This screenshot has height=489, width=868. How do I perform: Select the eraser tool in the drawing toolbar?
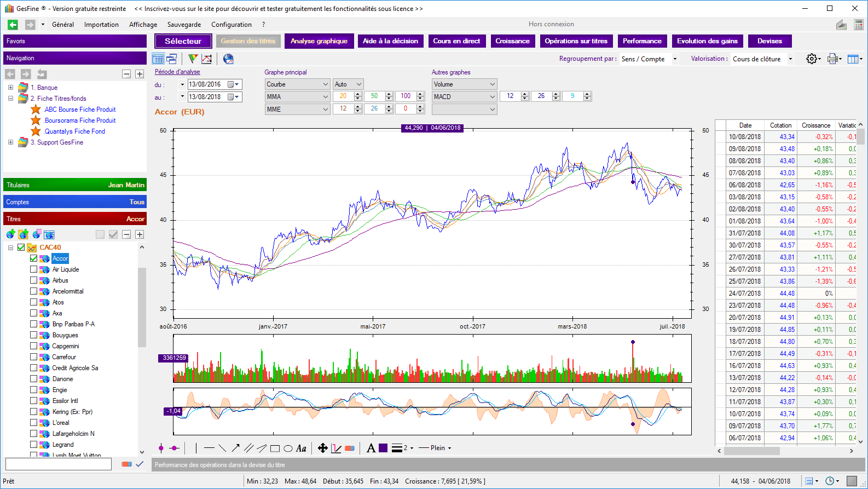click(350, 448)
